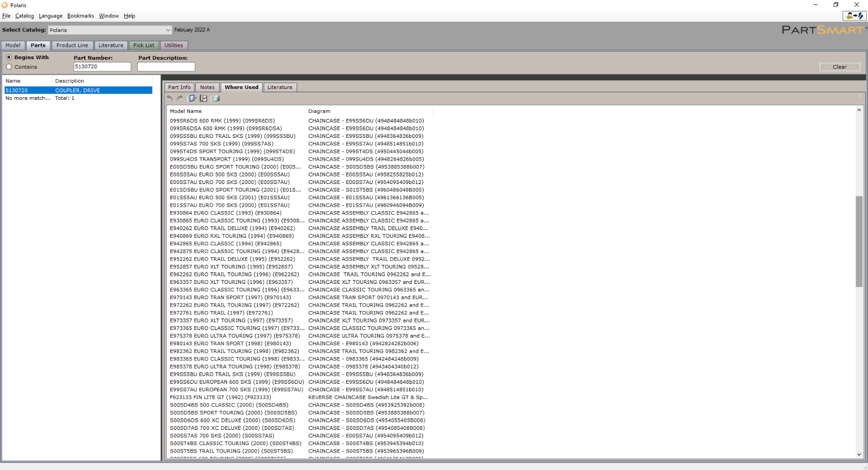Screen dimensions: 868x470
Task: Select row S00SD4BS 500 CLASSIC (2000)
Action: 229,405
